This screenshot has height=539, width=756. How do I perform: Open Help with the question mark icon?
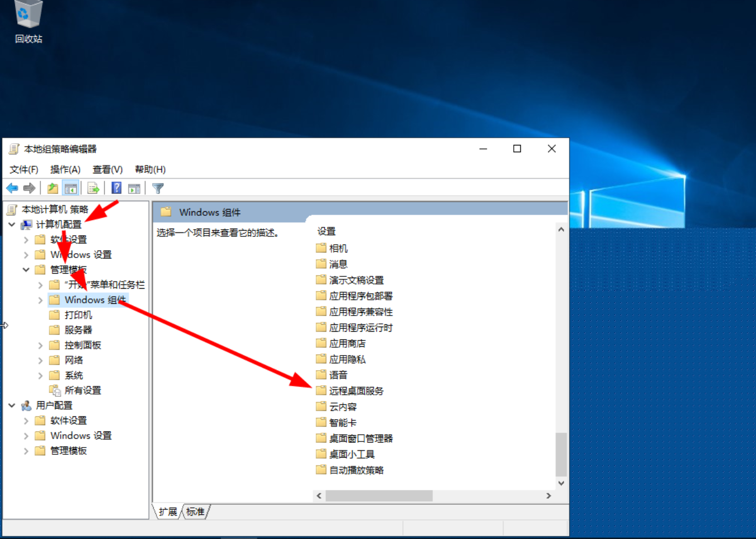(x=116, y=188)
